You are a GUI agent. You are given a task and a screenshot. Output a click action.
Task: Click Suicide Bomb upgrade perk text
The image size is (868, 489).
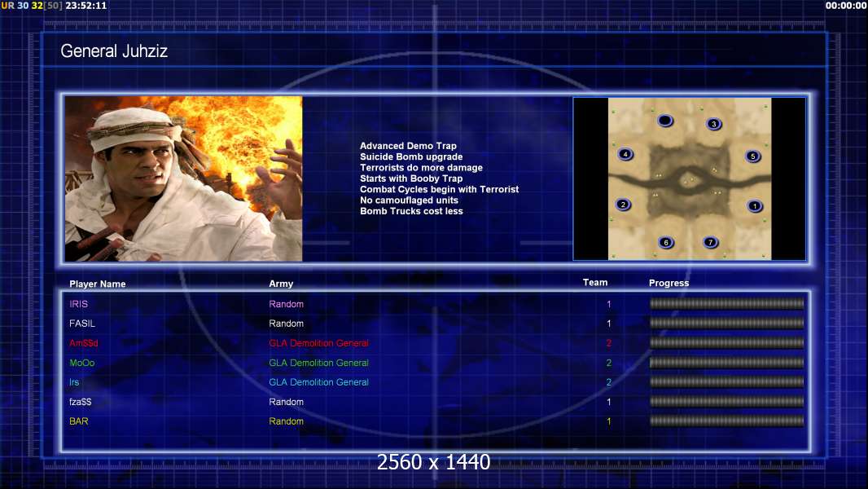(411, 156)
